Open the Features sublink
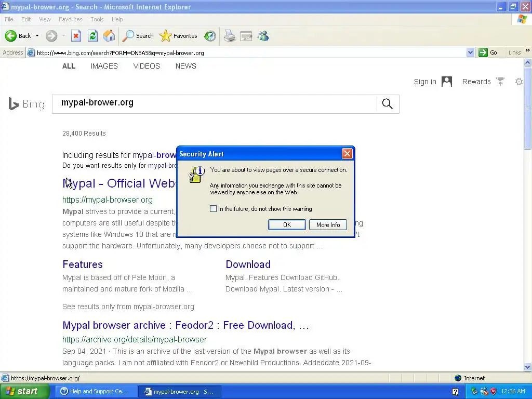Screen dimensions: 532x399 83,264
